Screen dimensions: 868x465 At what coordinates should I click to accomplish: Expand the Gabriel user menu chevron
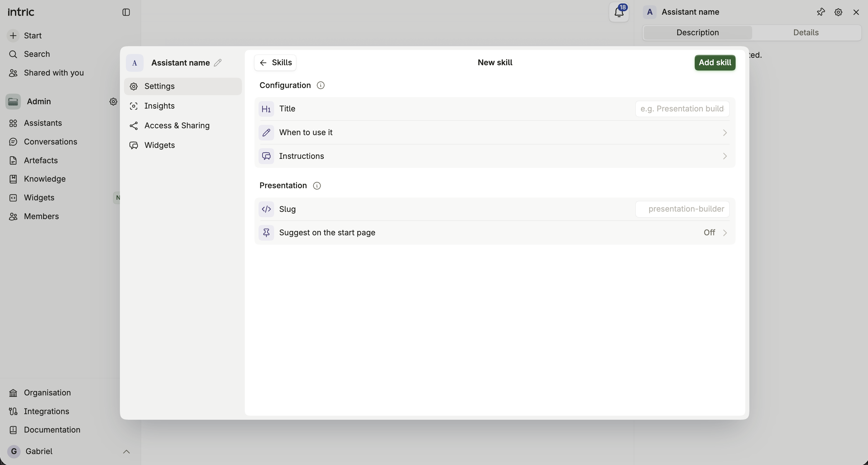[126, 452]
